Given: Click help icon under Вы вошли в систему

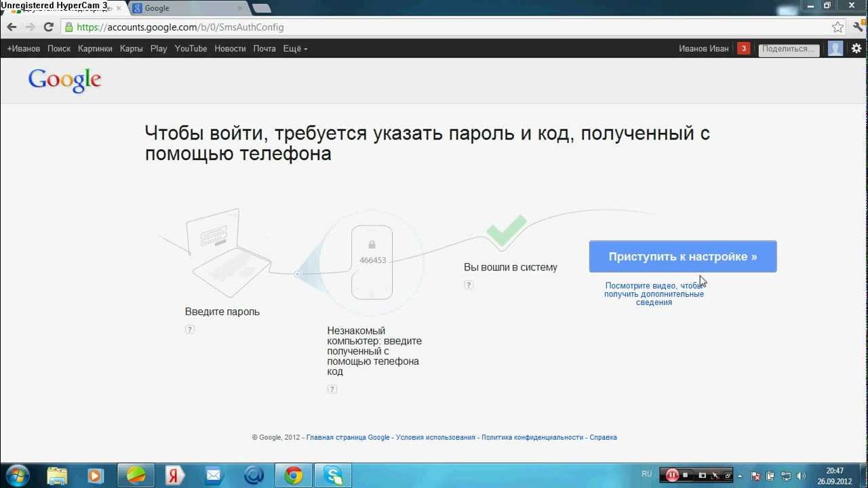Looking at the screenshot, I should pos(469,285).
